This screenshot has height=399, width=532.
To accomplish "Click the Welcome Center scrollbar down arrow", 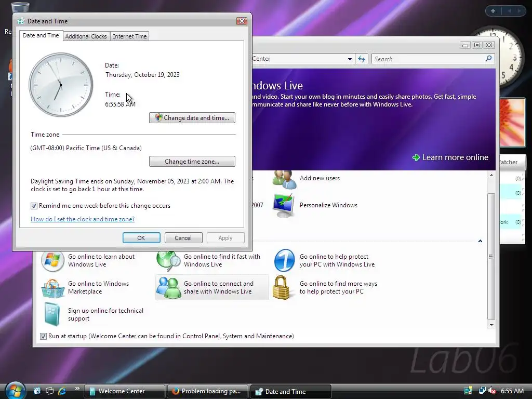I will click(x=491, y=325).
